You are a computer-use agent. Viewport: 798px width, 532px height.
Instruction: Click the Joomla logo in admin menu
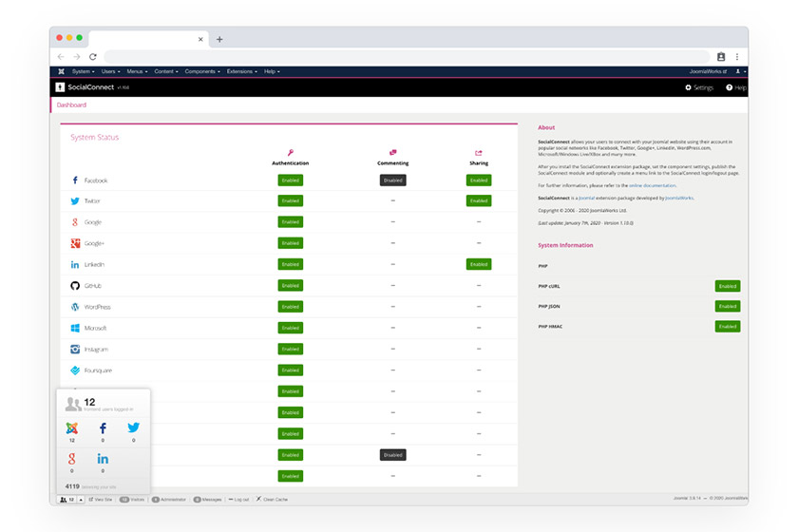point(61,71)
